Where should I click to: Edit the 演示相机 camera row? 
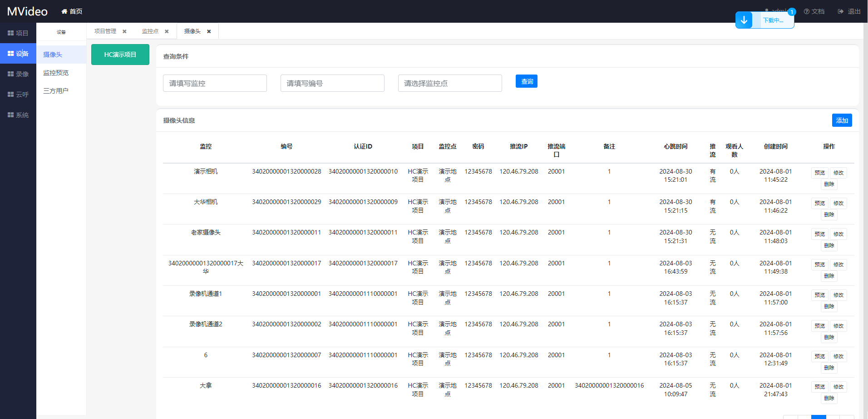(x=838, y=173)
